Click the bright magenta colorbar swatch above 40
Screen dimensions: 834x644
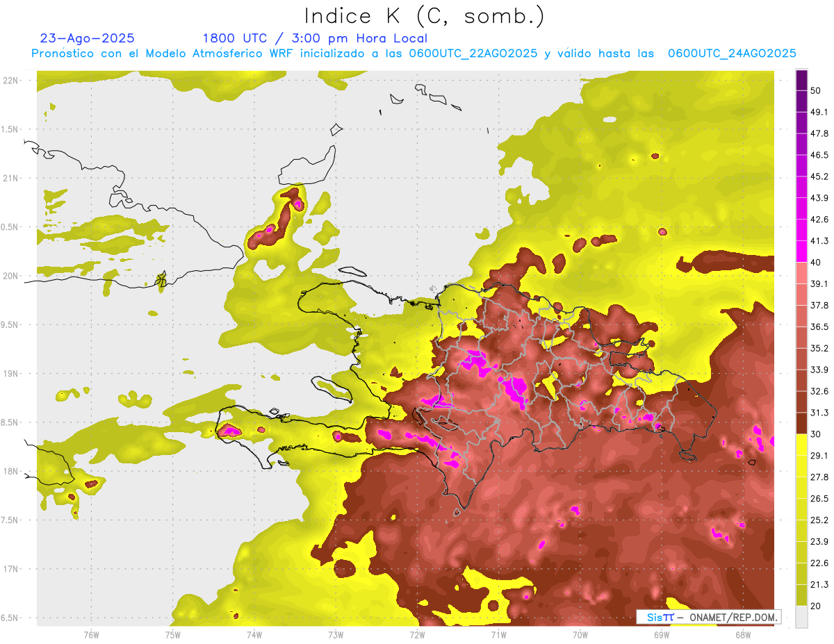point(801,251)
